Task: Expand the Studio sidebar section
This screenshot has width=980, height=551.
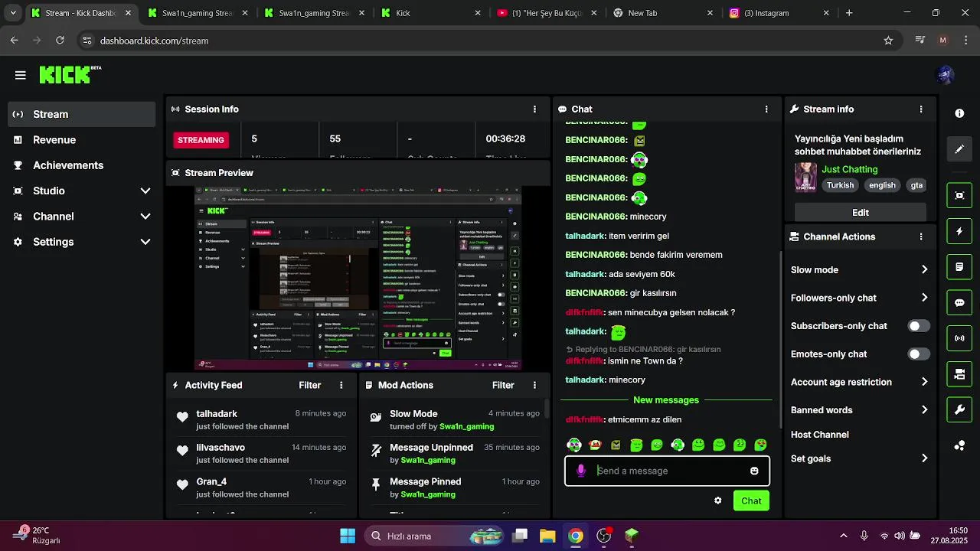Action: click(x=145, y=191)
